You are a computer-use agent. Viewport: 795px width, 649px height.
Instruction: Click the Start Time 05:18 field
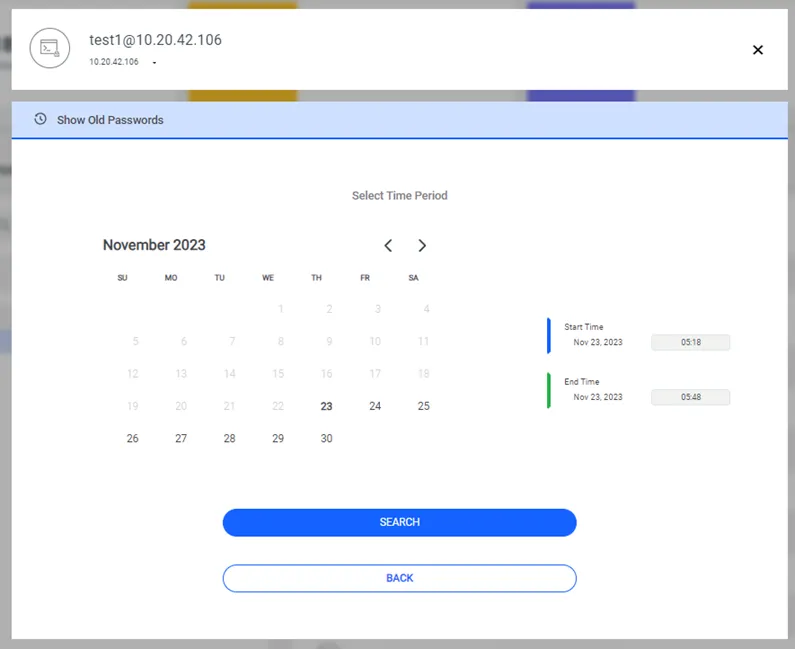(691, 342)
